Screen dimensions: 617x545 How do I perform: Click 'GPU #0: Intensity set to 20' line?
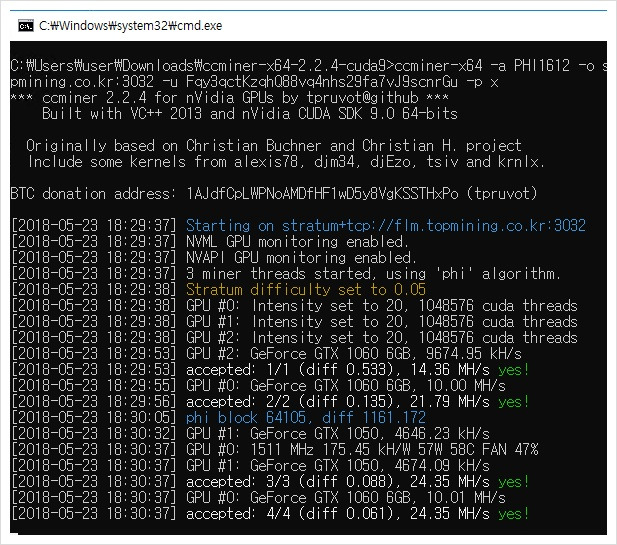[x=381, y=306]
